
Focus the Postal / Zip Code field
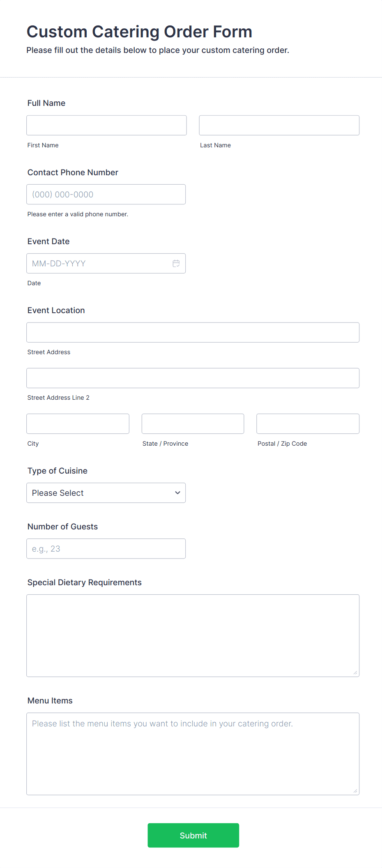pyautogui.click(x=308, y=424)
